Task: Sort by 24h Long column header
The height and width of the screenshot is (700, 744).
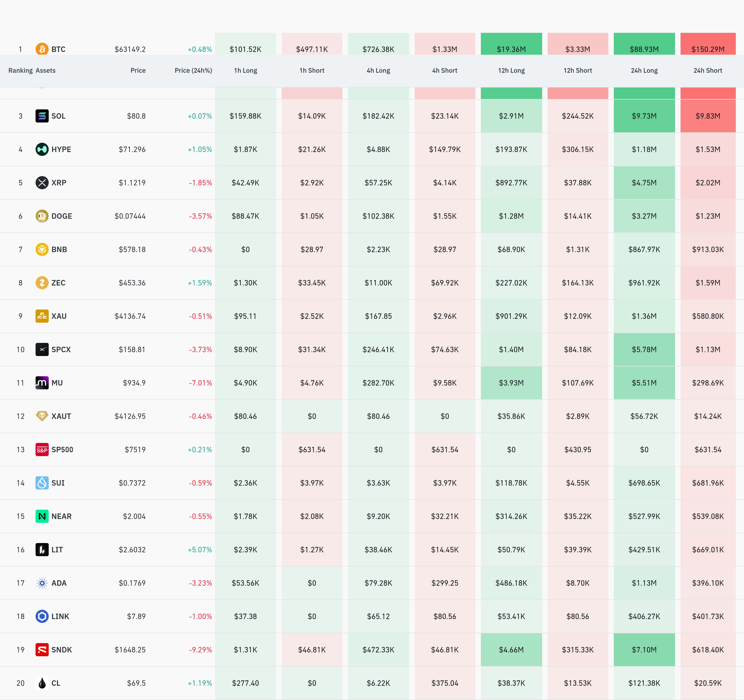Action: click(x=644, y=70)
